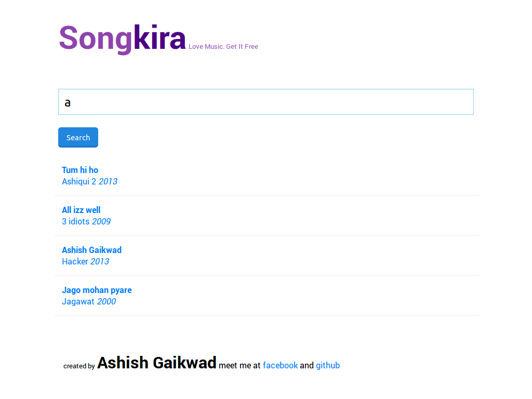Select the '3 idiots' movie name
The height and width of the screenshot is (399, 532).
tap(76, 221)
